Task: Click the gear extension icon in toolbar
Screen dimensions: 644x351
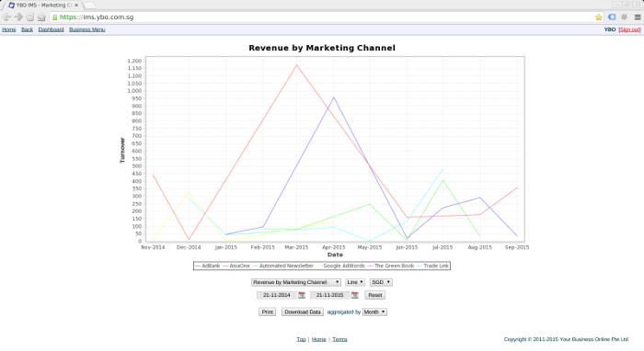Action: 625,17
